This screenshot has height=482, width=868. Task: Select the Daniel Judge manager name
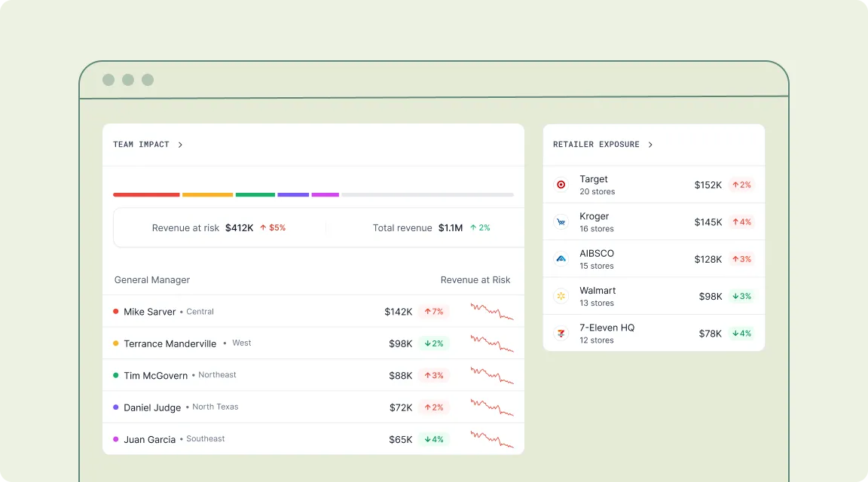click(152, 408)
